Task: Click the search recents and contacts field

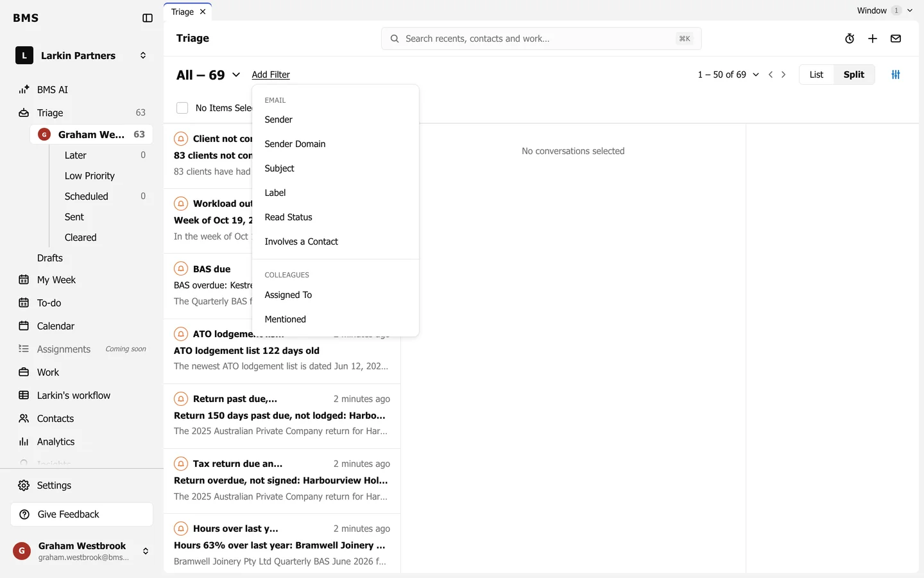Action: click(541, 39)
